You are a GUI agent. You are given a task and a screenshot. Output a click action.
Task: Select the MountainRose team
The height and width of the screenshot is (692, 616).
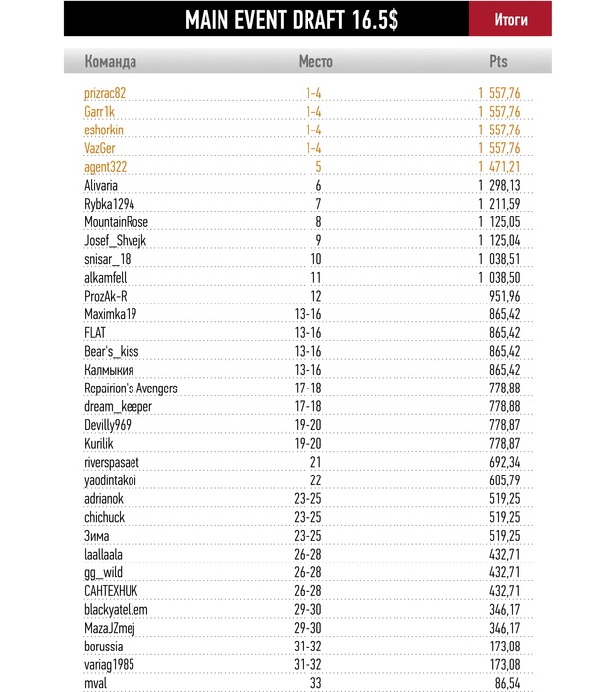(116, 222)
